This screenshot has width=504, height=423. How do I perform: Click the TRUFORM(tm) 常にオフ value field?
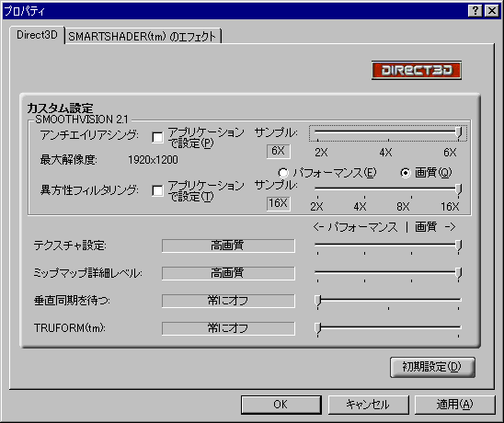point(228,328)
